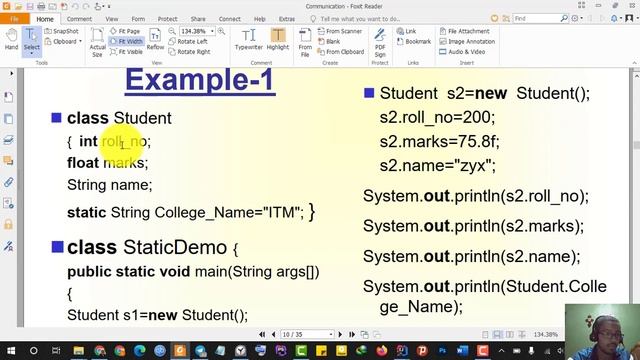Open the 134.38% zoom combo box
The width and height of the screenshot is (640, 360).
[197, 31]
